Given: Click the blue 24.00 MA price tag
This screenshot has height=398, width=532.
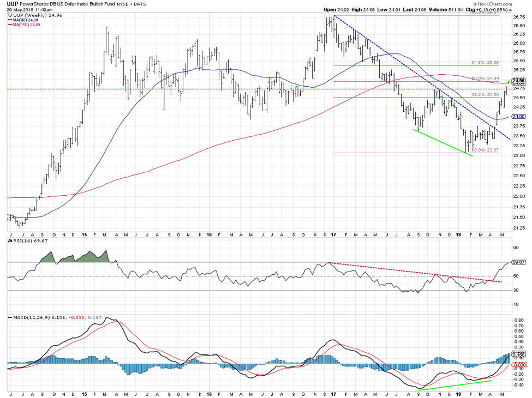Looking at the screenshot, I should coord(518,117).
